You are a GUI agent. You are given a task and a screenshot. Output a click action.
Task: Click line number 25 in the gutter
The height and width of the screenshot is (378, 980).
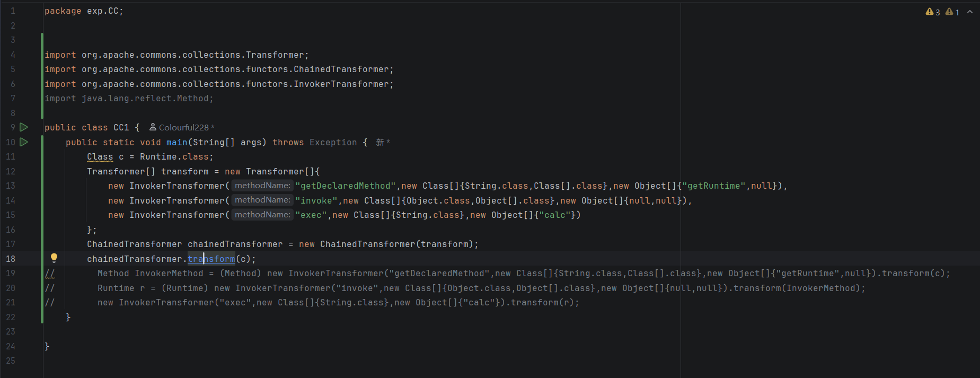[11, 361]
